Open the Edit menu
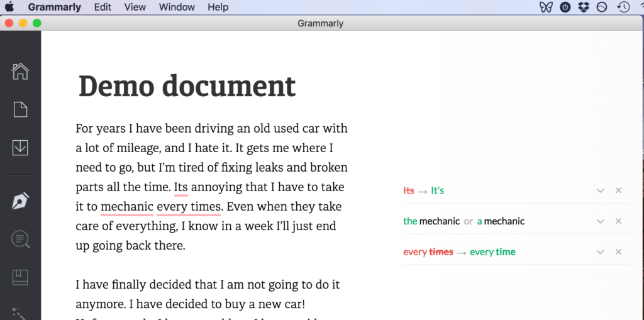This screenshot has height=320, width=644. (103, 7)
